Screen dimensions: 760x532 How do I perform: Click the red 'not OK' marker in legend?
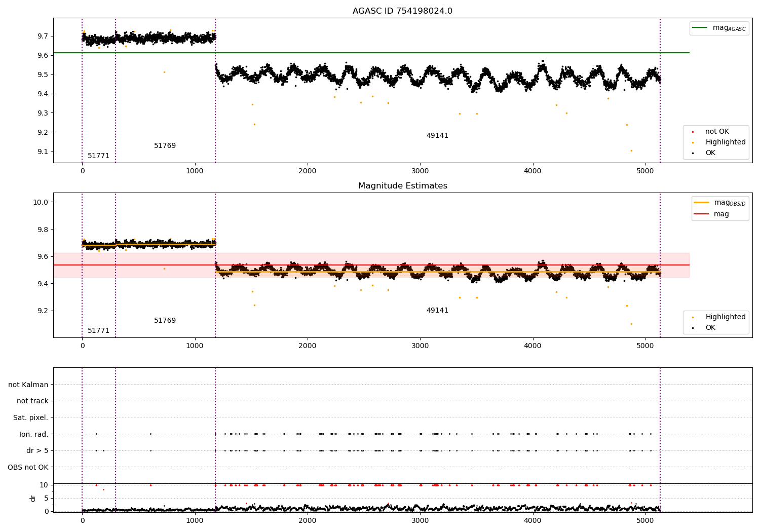point(693,132)
